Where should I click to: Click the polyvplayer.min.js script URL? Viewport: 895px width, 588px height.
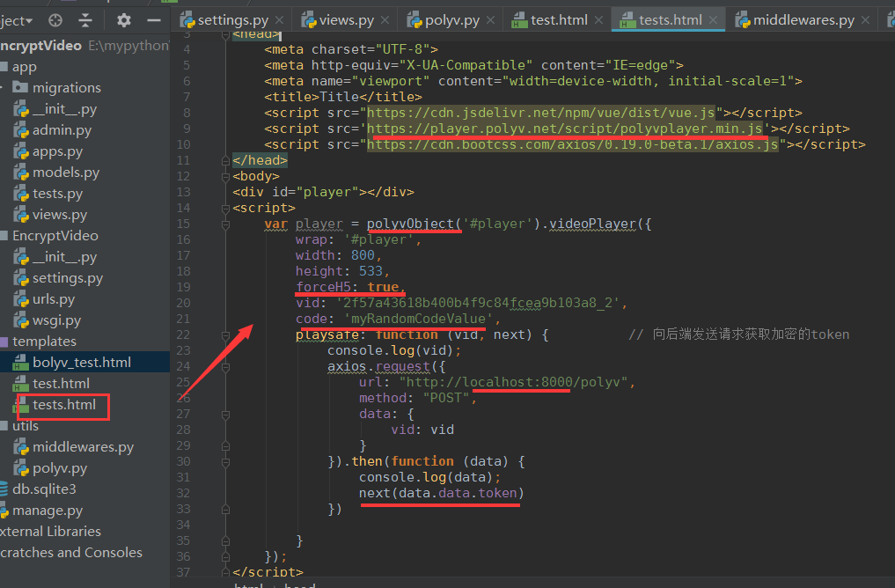click(564, 129)
